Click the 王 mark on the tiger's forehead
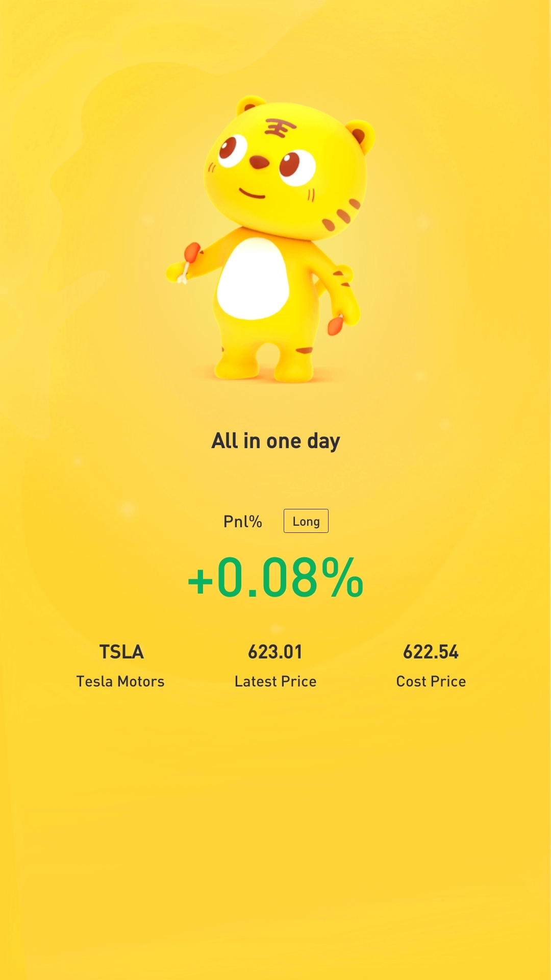 click(x=280, y=129)
